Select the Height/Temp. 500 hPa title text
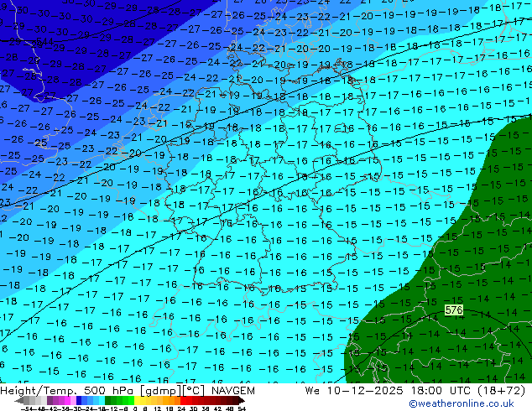The width and height of the screenshot is (532, 411). click(x=68, y=391)
